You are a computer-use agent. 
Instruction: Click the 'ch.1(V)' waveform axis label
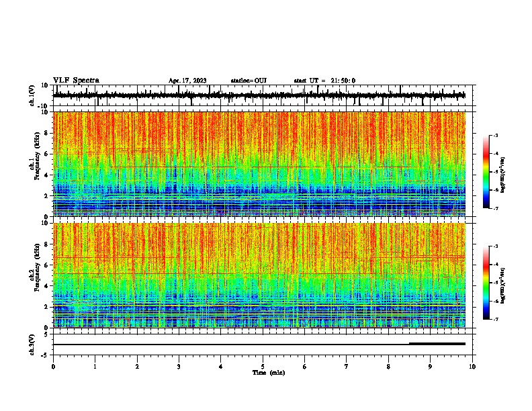tap(32, 95)
